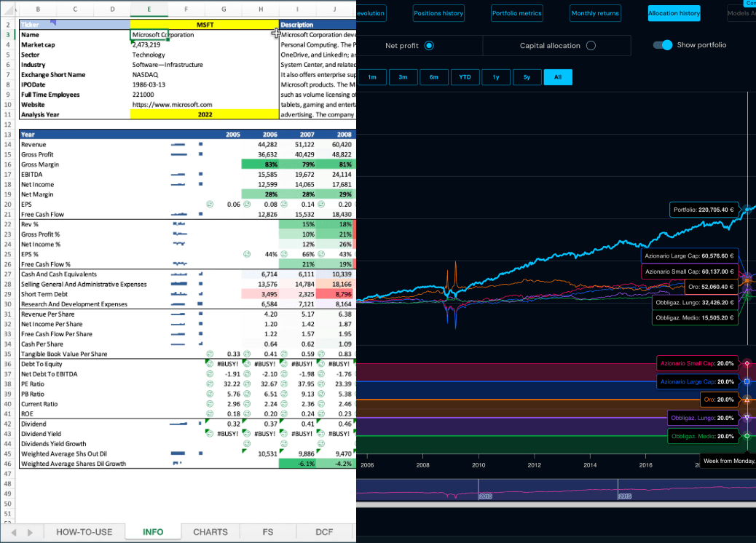Screen dimensions: 756x543
Task: Click the smiley icon beside the 2006 EPS value
Action: pos(247,205)
